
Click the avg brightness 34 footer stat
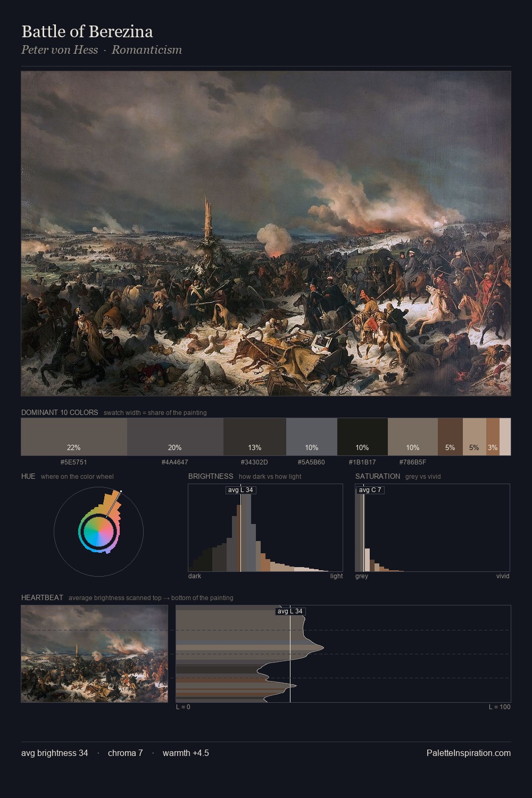(55, 753)
